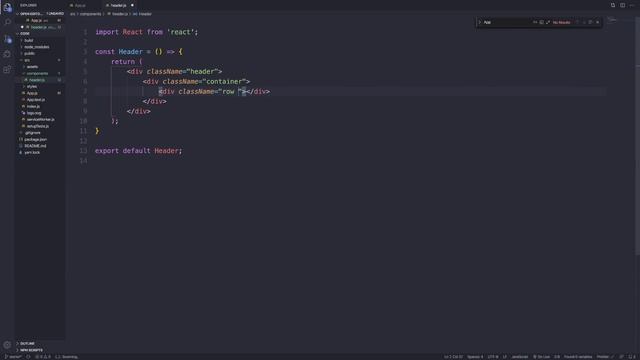The height and width of the screenshot is (360, 640).
Task: Open the Extensions view
Action: coord(7,70)
